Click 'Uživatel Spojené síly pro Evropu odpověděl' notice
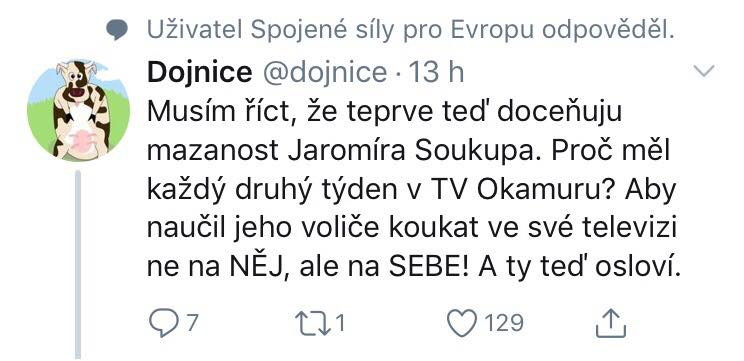 point(410,30)
